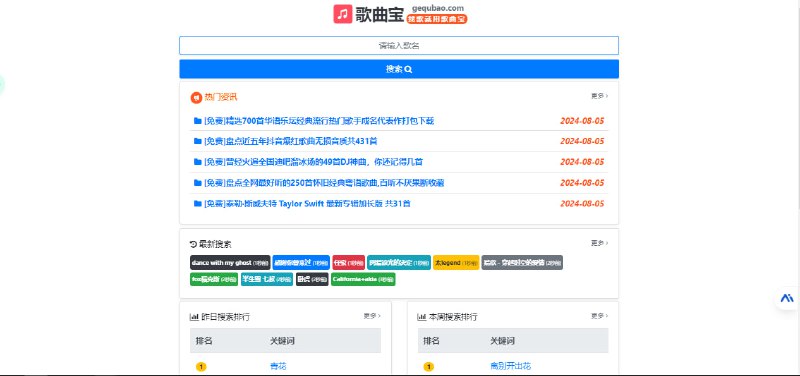
Task: Open 更多 link in 本周搜索排行 panel
Action: (599, 316)
